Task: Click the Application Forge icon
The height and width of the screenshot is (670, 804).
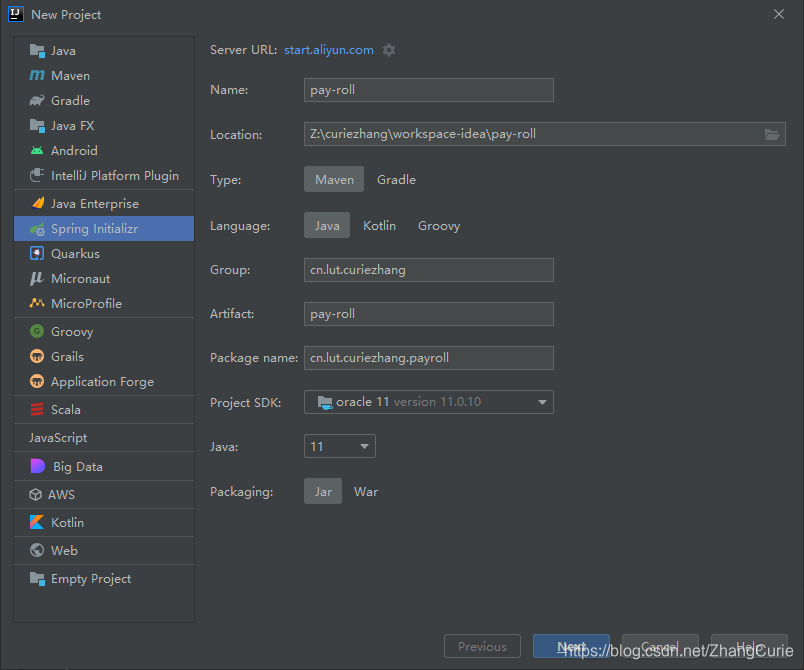Action: pos(37,381)
